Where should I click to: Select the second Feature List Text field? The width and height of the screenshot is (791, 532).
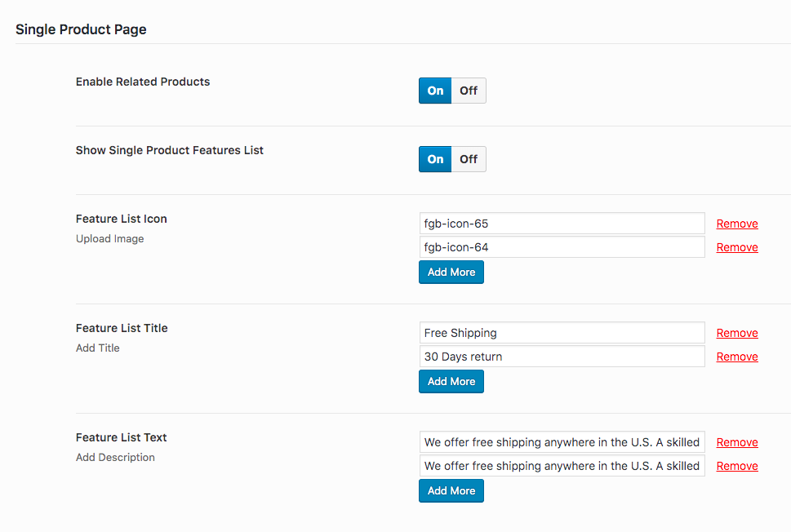[x=562, y=466]
